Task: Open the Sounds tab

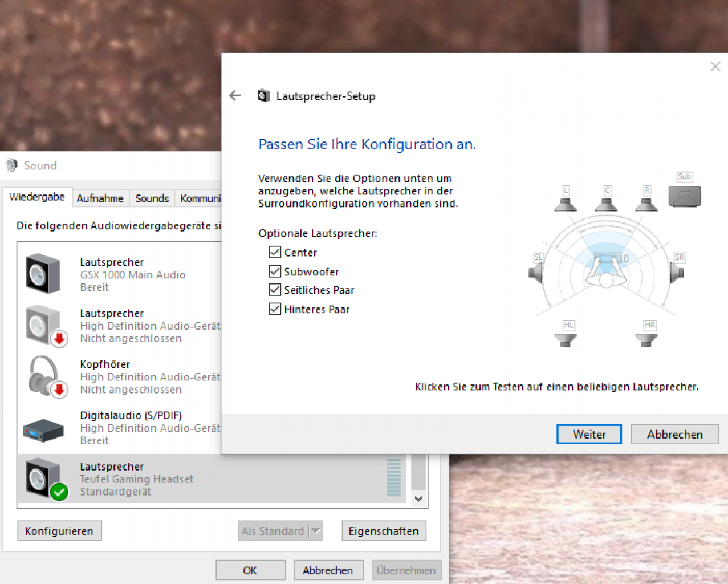Action: coord(152,198)
